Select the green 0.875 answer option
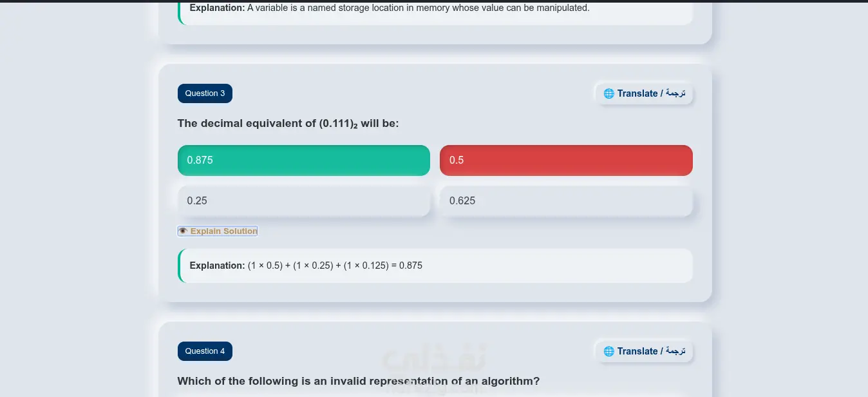The image size is (868, 397). point(304,160)
